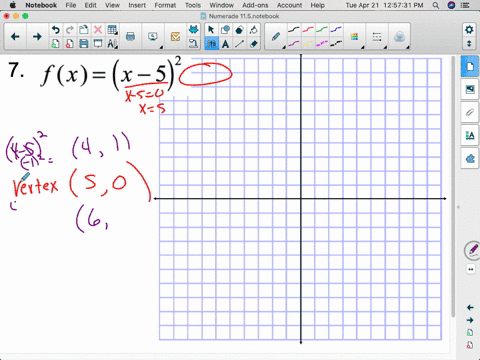480x360 pixels.
Task: Click the floating pen icon at the right edge
Action: click(473, 250)
